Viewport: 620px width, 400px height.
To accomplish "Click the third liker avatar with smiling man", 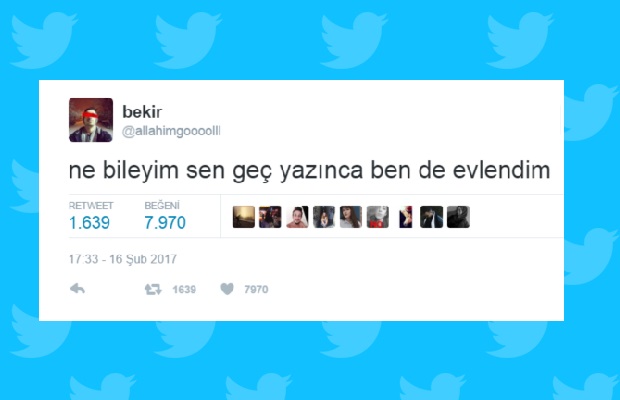I will point(297,217).
